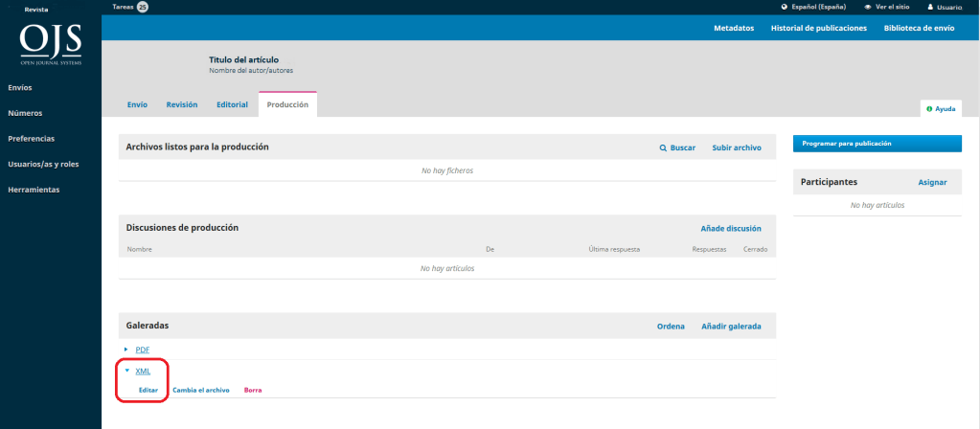
Task: Click Editar under the XML galley
Action: point(148,391)
